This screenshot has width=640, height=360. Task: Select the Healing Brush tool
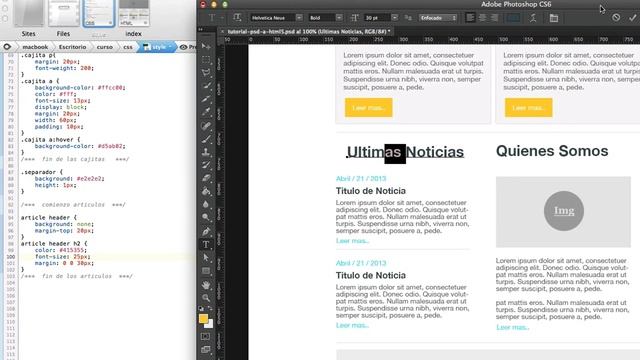206,126
